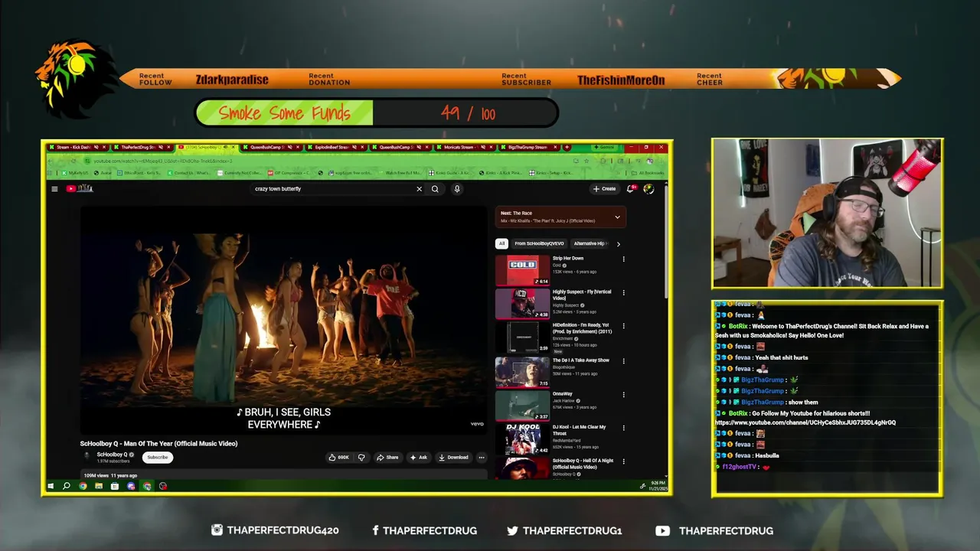This screenshot has height=551, width=980.
Task: Open Chrome icon on the taskbar
Action: click(x=83, y=486)
